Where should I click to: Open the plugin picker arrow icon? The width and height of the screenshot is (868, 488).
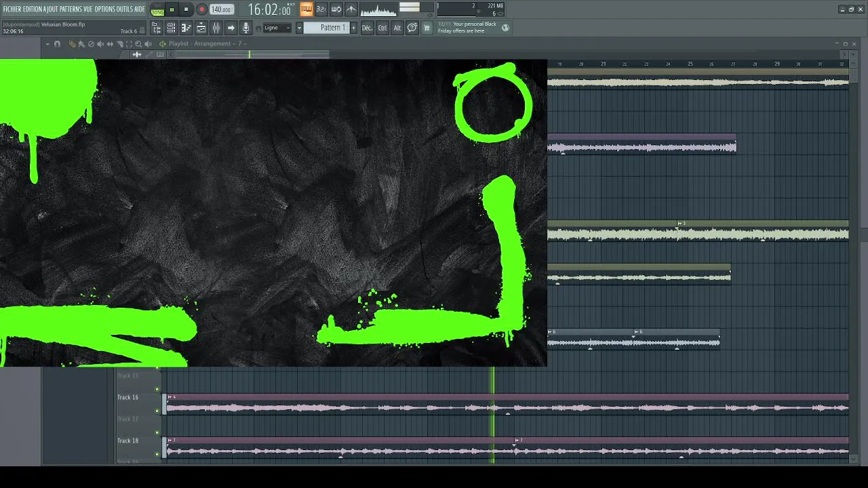pyautogui.click(x=231, y=28)
